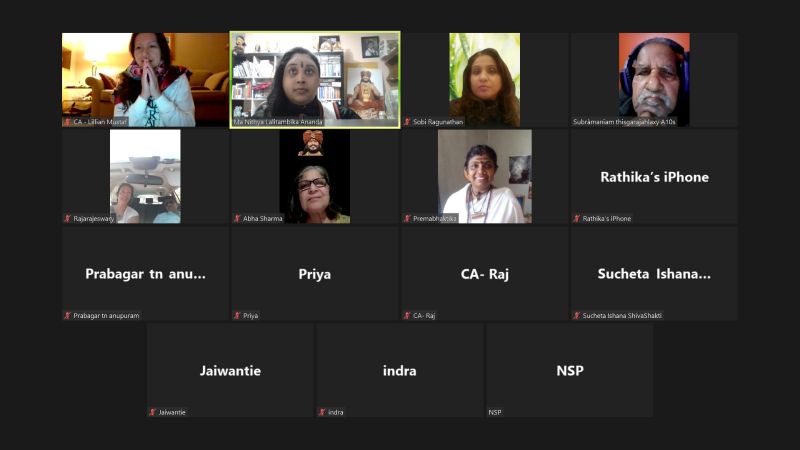Click muted mic icon on Rathika's iPhone label
800x450 pixels.
[x=577, y=218]
